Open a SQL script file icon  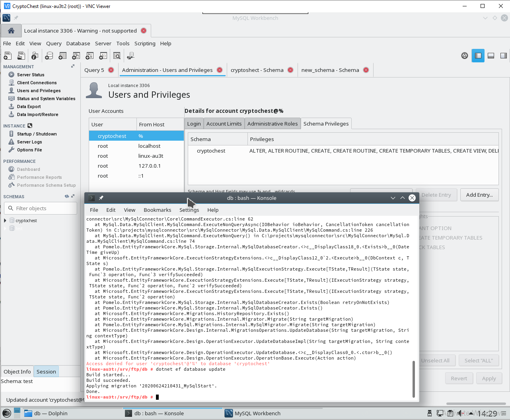pyautogui.click(x=21, y=56)
